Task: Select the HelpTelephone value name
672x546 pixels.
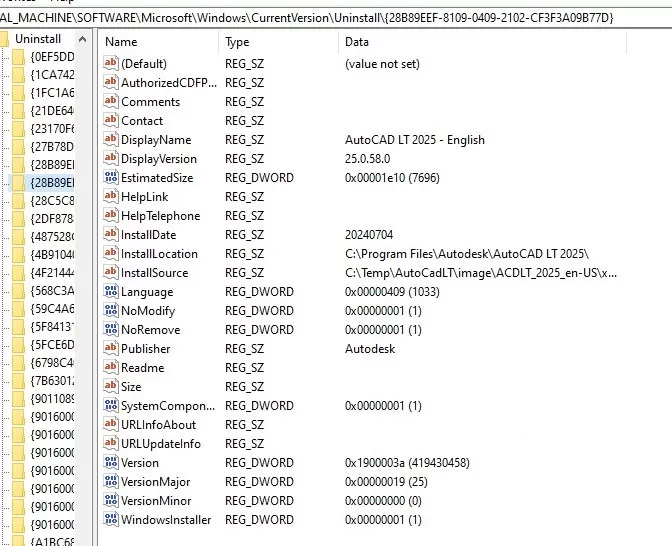Action: 161,216
